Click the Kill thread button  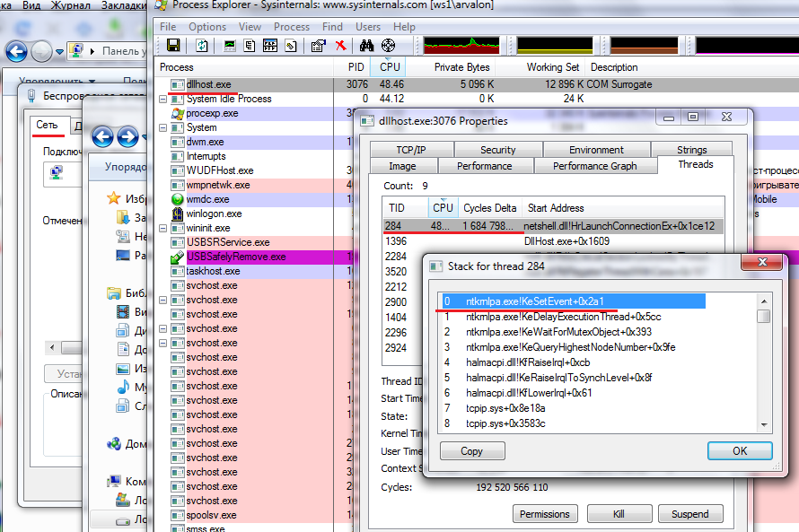point(619,514)
